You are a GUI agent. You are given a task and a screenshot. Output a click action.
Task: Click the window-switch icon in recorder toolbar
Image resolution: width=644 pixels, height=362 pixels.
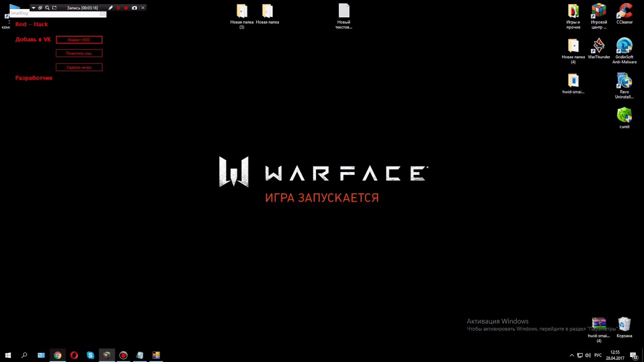click(40, 8)
